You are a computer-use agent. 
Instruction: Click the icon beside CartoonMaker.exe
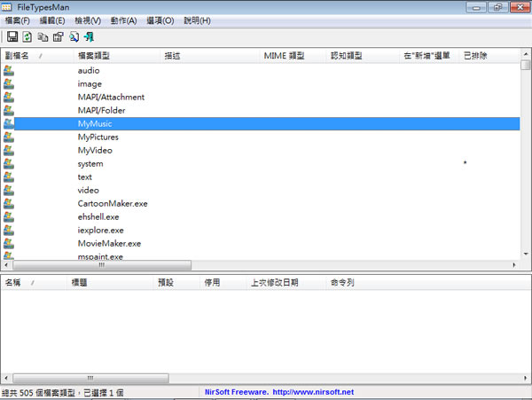tap(9, 204)
